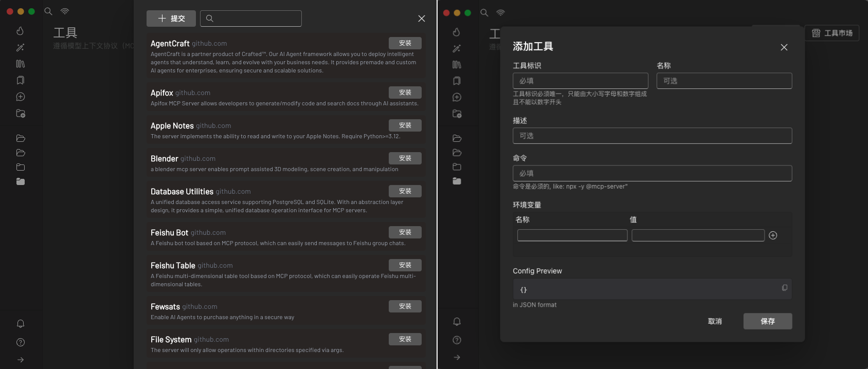Click 取消 to cancel adding the tool
Screen dimensions: 868x369
715,321
